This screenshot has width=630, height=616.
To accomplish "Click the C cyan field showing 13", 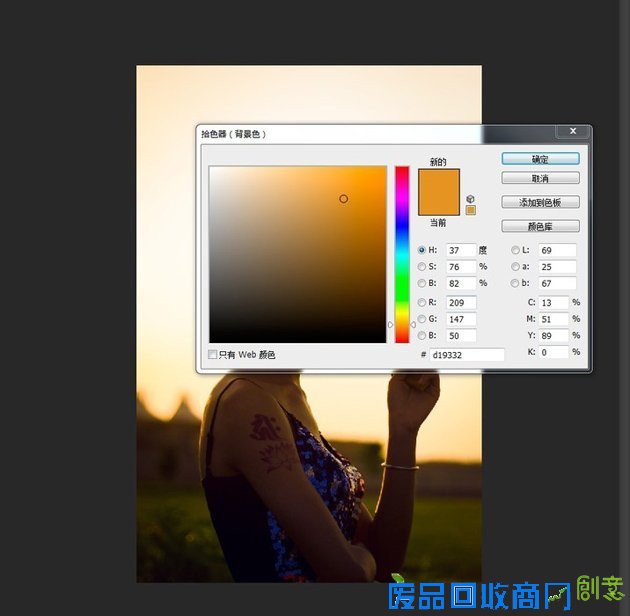I will [x=554, y=302].
